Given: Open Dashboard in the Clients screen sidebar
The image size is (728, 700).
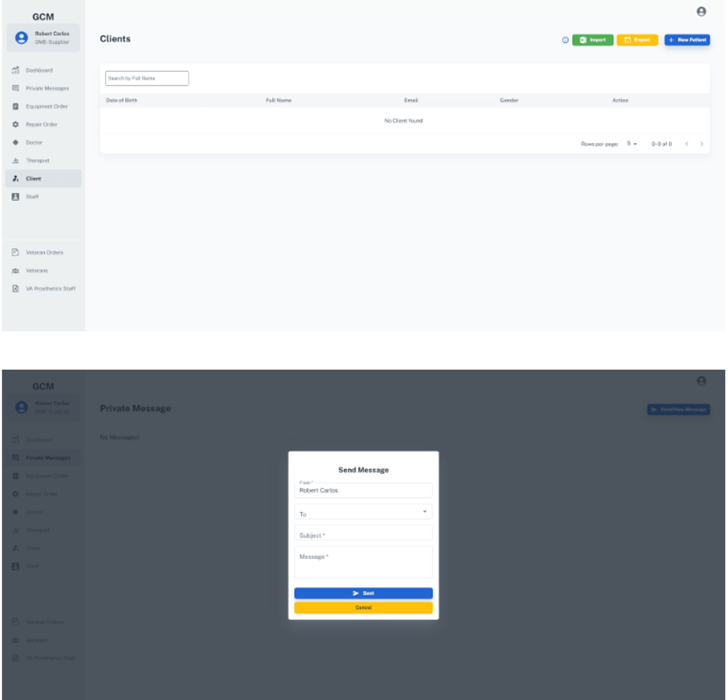Looking at the screenshot, I should coord(43,70).
